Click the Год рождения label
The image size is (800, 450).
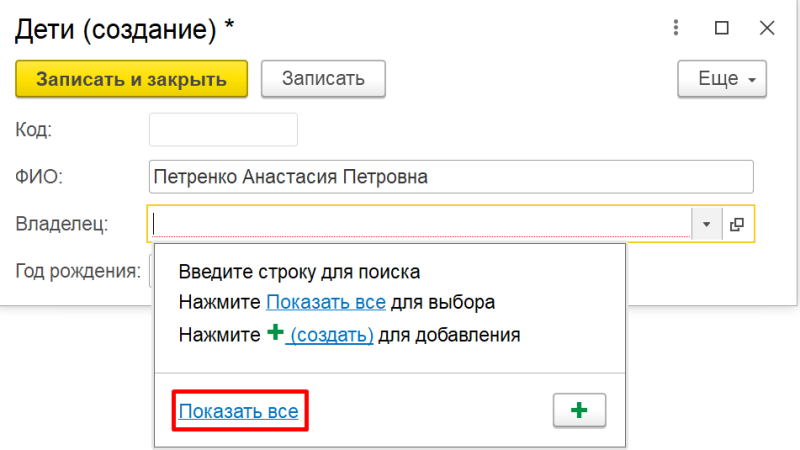point(78,271)
